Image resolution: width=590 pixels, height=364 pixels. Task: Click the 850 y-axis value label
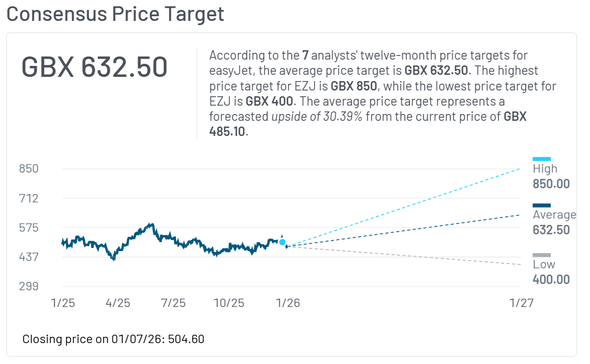29,169
